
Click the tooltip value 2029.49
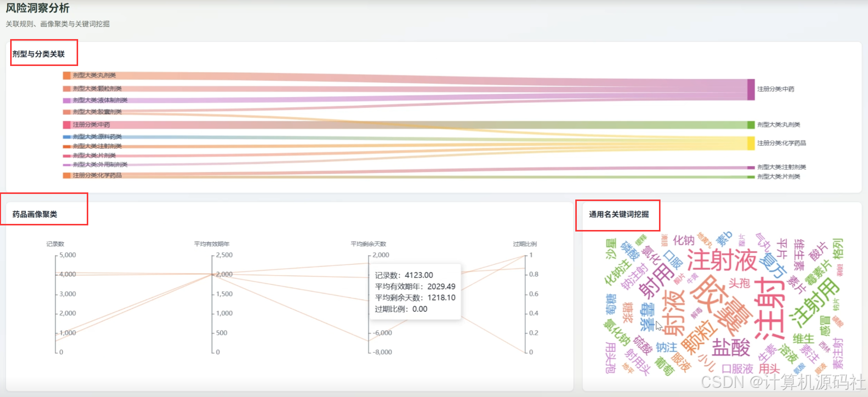(441, 286)
